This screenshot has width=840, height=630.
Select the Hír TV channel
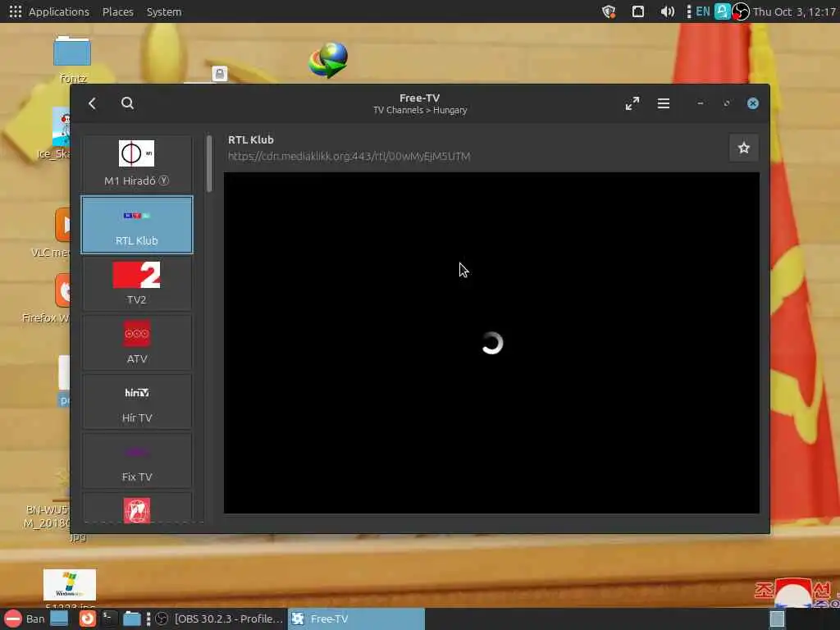click(x=137, y=402)
